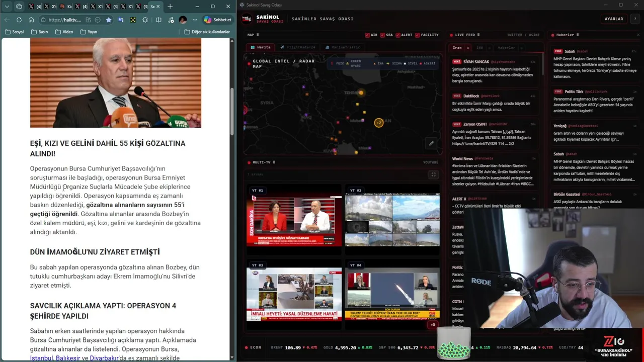
Task: Toggle FÜZE legend filter on map
Action: 338,64
